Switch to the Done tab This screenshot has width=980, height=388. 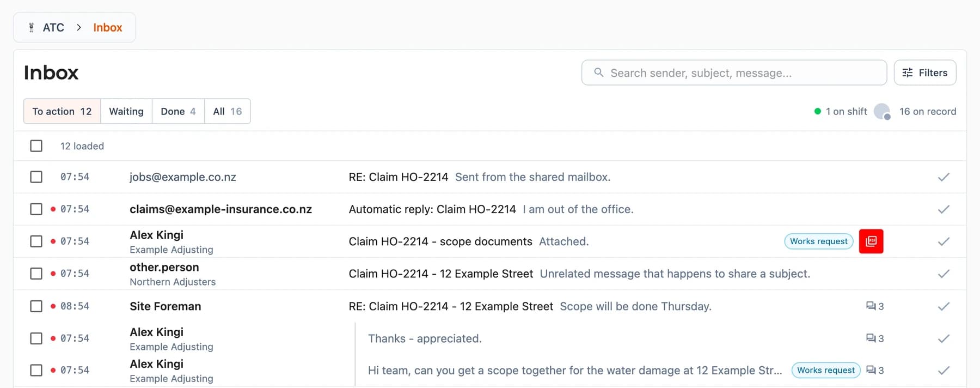tap(178, 111)
